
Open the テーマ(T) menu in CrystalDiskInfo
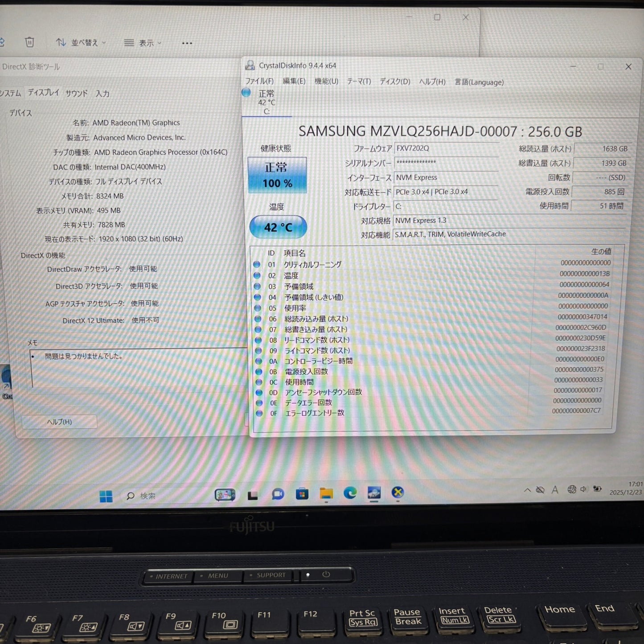(x=359, y=82)
